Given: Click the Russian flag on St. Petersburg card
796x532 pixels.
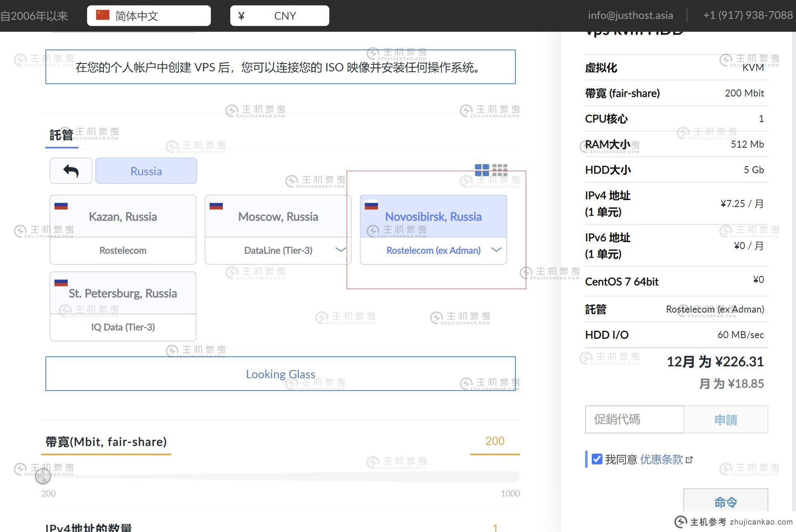Looking at the screenshot, I should tap(61, 282).
